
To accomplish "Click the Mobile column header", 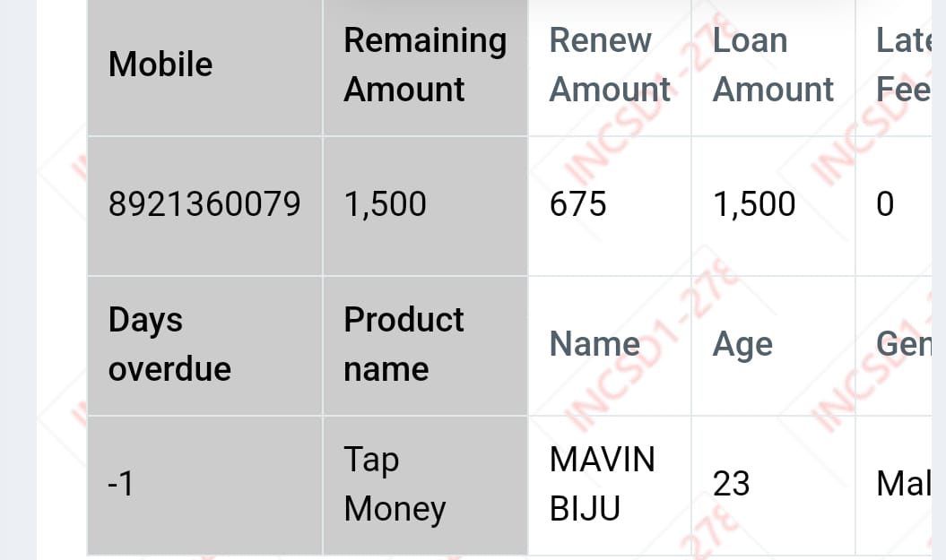I will click(161, 65).
